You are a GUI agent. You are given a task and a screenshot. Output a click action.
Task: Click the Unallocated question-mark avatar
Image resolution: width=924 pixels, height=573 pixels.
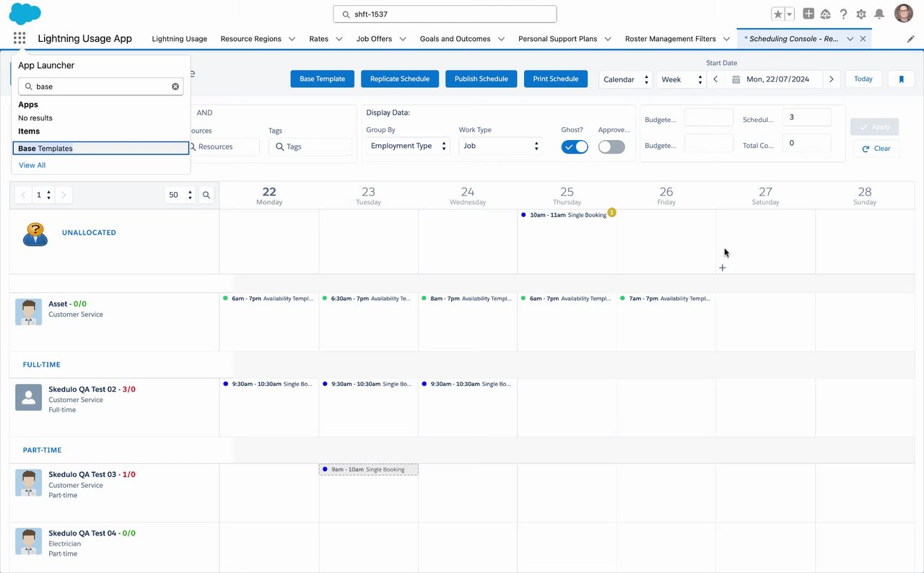coord(35,234)
